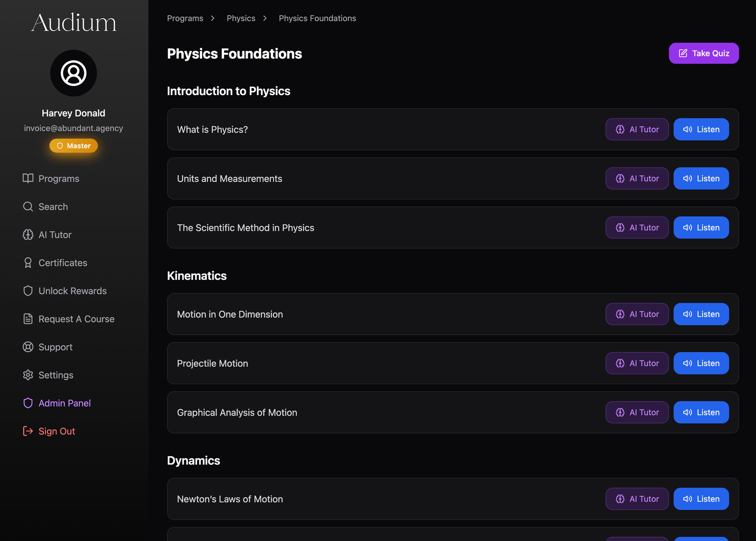Viewport: 756px width, 541px height.
Task: Click the Master badge shield icon
Action: click(x=60, y=146)
